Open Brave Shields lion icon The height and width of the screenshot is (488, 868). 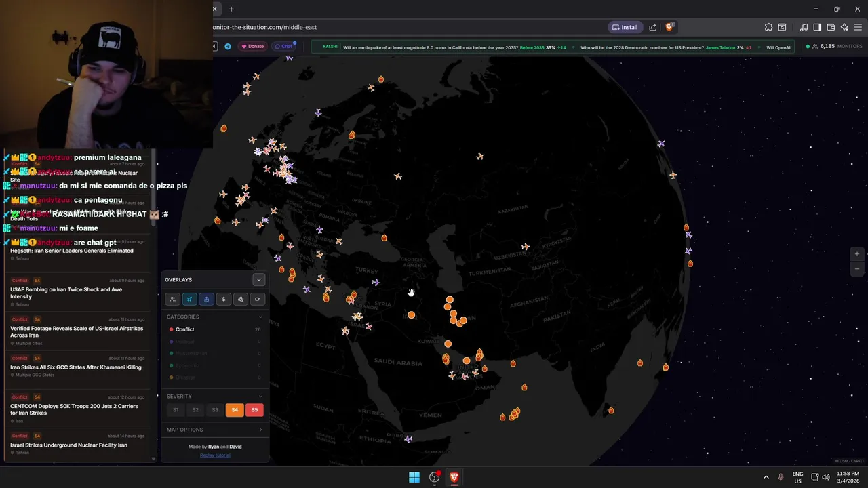(669, 27)
